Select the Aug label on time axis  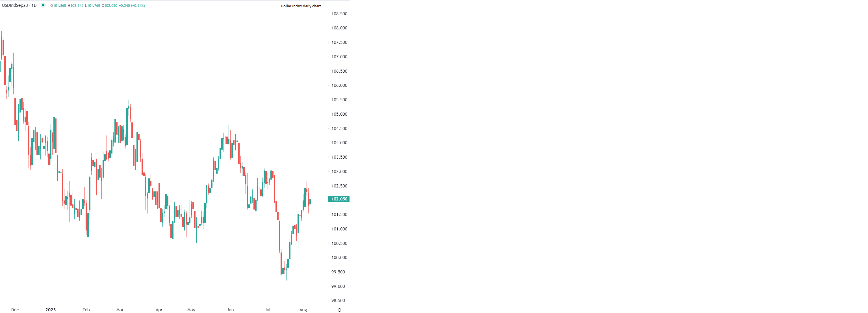pyautogui.click(x=303, y=309)
